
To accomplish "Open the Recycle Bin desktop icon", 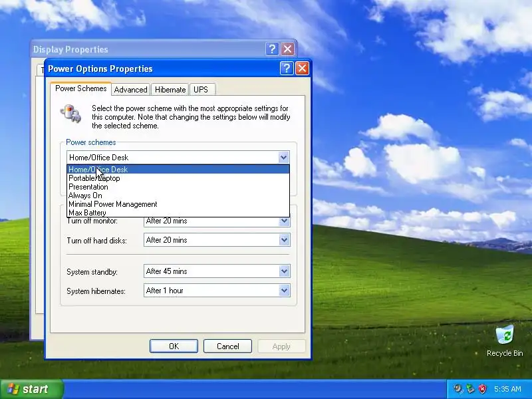I will (x=505, y=340).
